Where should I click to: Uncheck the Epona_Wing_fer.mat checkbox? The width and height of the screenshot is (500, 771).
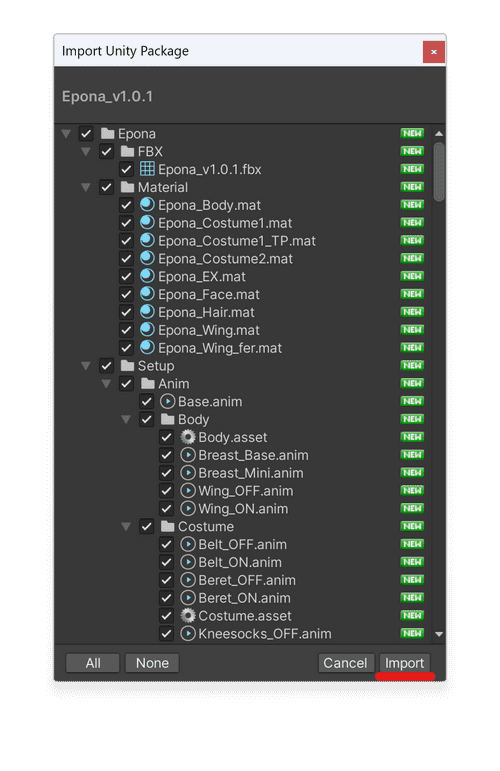pos(126,348)
